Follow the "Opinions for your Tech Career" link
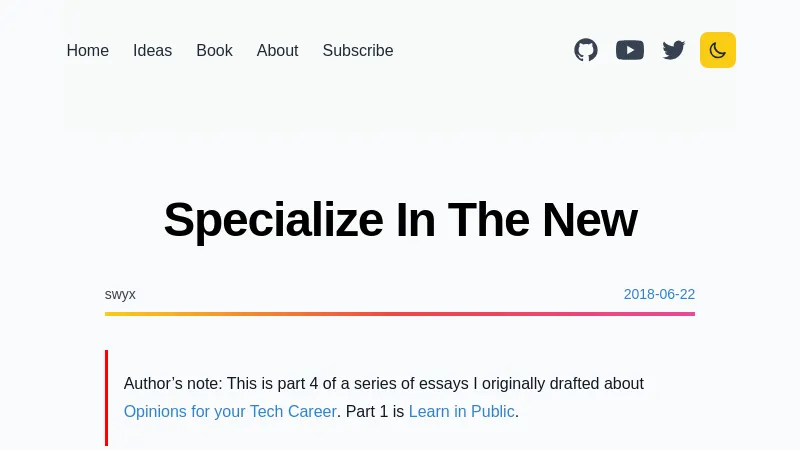The width and height of the screenshot is (800, 450). (x=230, y=411)
